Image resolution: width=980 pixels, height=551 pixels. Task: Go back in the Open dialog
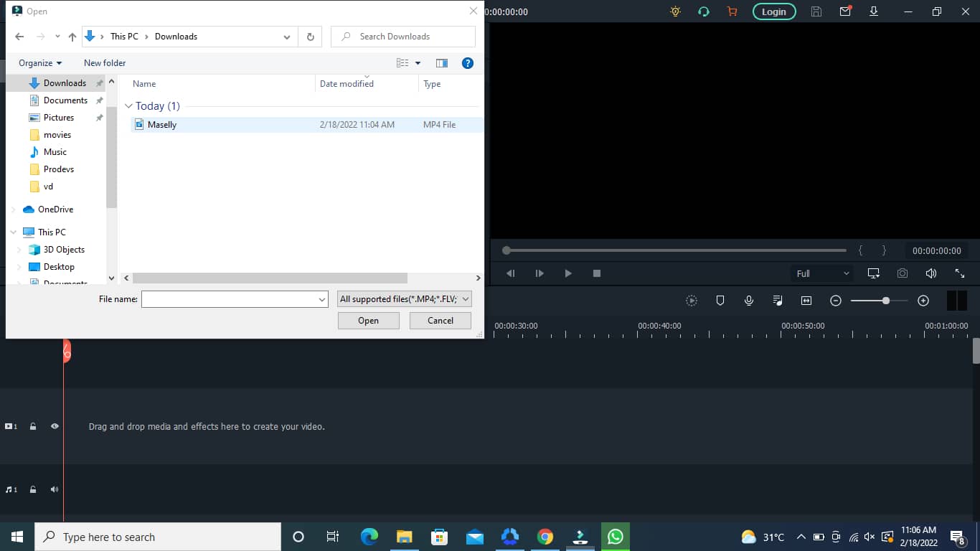[19, 37]
